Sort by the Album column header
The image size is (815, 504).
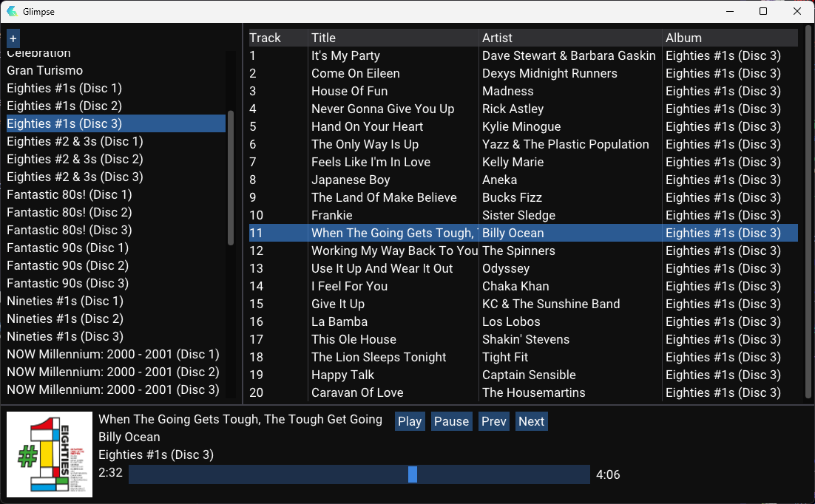click(730, 38)
